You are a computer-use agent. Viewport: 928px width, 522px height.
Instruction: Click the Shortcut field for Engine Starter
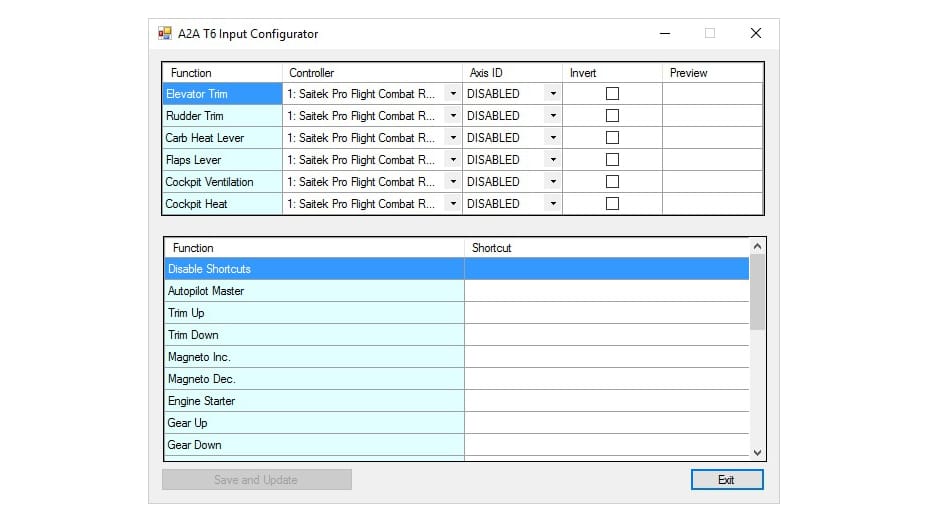tap(606, 401)
